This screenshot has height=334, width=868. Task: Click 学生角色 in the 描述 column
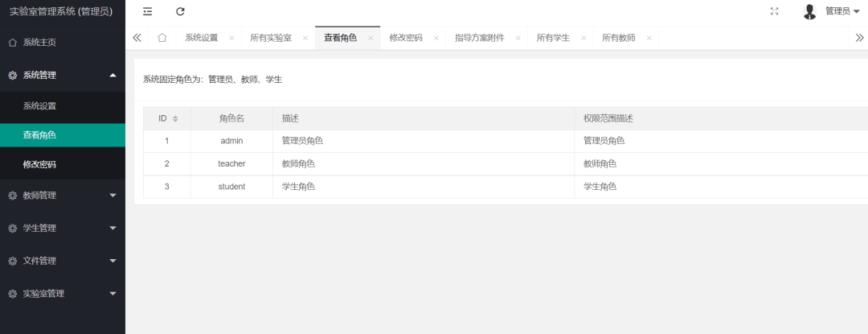(x=298, y=187)
